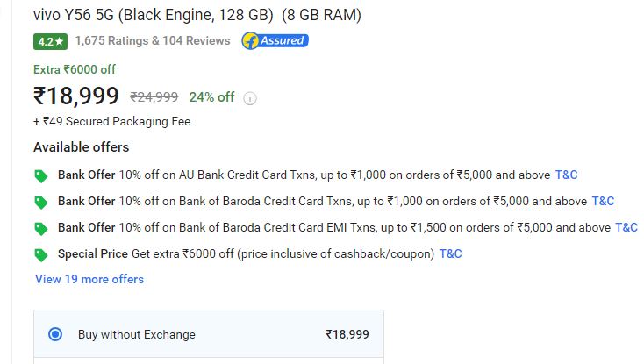Open T&C for Bank of Baroda Credit Card Txns
This screenshot has height=364, width=644.
tap(603, 201)
